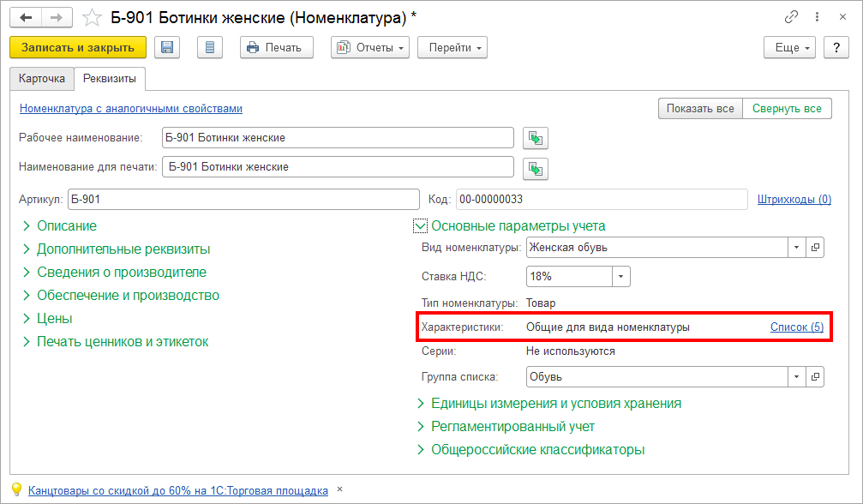Open the Ставка НДС dropdown list
Screen dimensions: 863x504
(621, 276)
